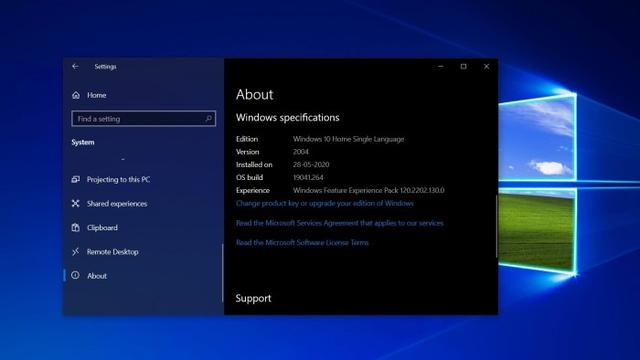
Task: Select the OS build value 19041.264
Action: coord(308,178)
